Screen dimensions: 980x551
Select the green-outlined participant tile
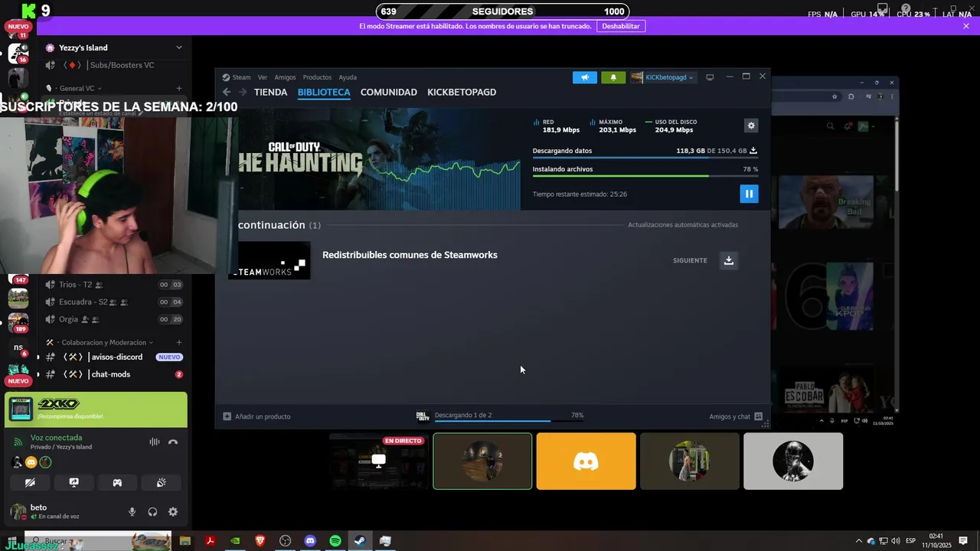(482, 461)
